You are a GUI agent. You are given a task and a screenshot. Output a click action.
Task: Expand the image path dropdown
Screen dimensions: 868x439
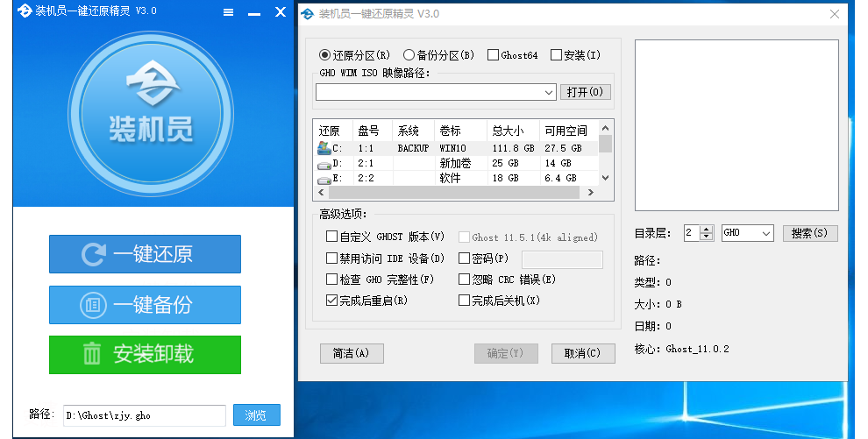[x=549, y=92]
